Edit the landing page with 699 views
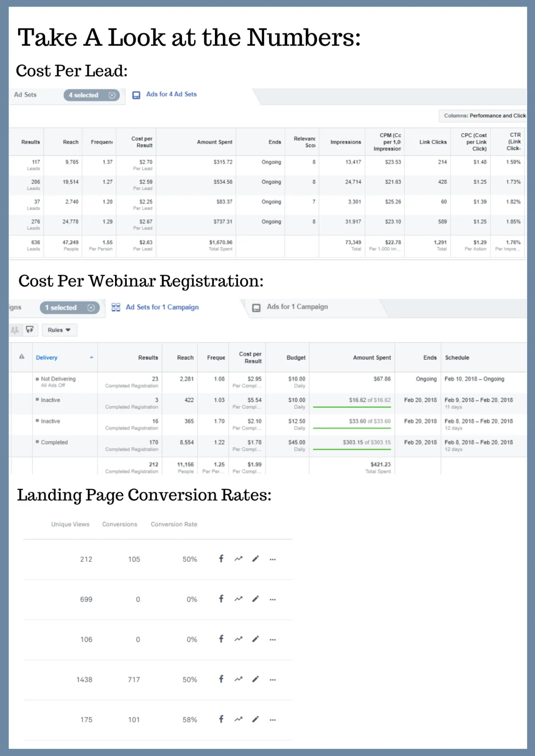This screenshot has width=535, height=756. click(x=255, y=599)
